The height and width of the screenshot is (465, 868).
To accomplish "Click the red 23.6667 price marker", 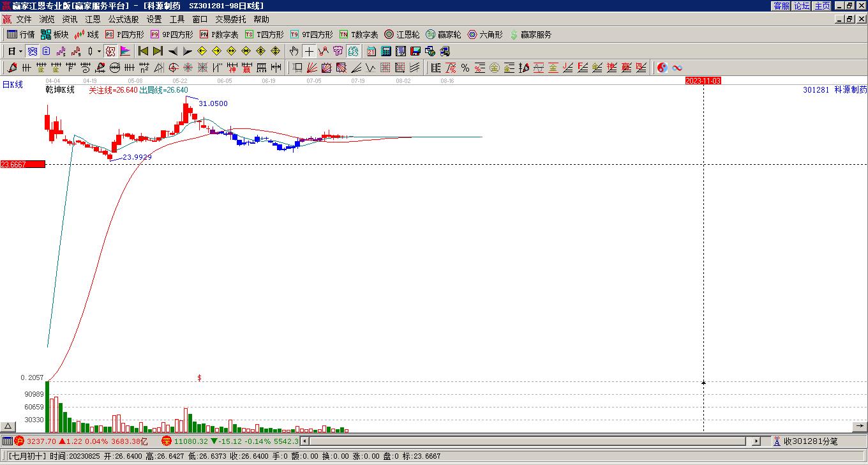I will coord(23,164).
